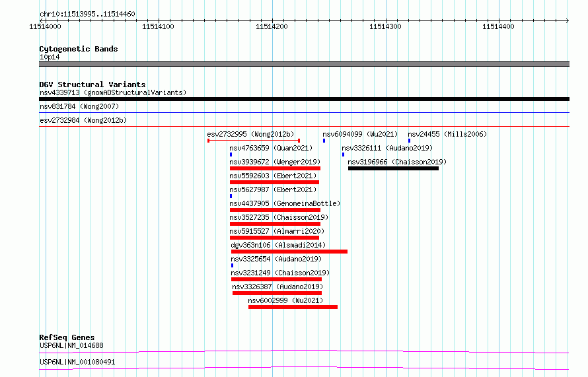Click ruler position 11514000
588x377 pixels.
pyautogui.click(x=45, y=26)
